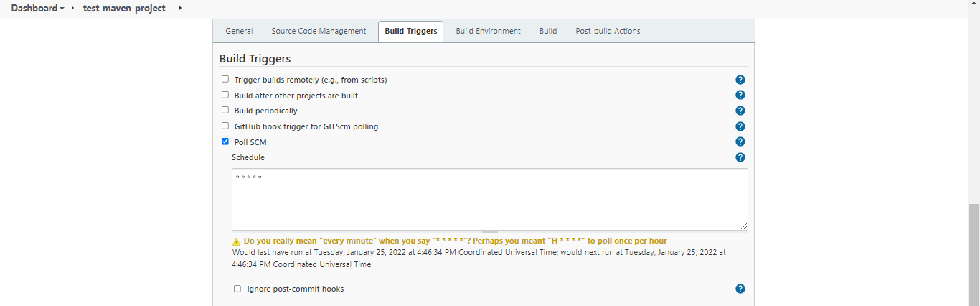Tick GitHub hook trigger for GITScm polling
The width and height of the screenshot is (980, 306).
[225, 126]
